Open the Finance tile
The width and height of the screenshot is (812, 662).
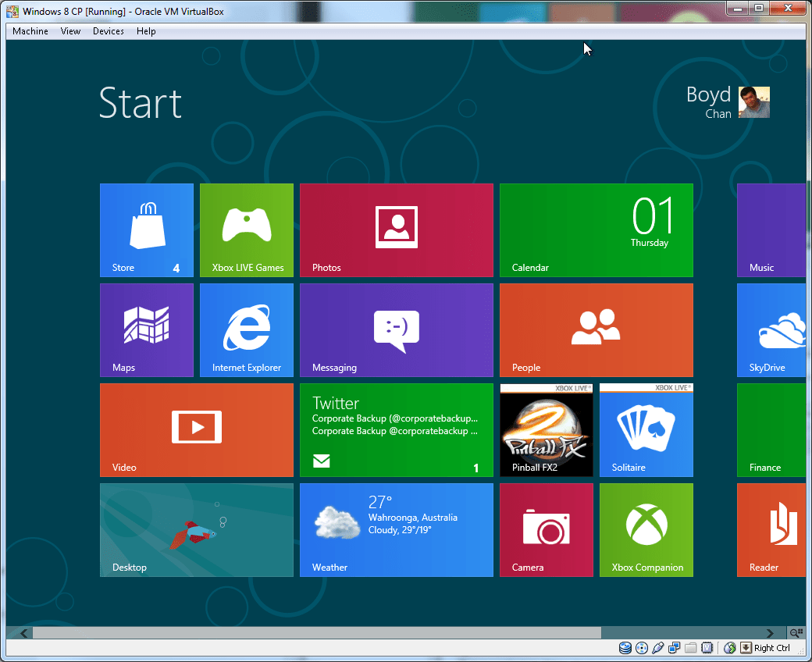coord(771,430)
